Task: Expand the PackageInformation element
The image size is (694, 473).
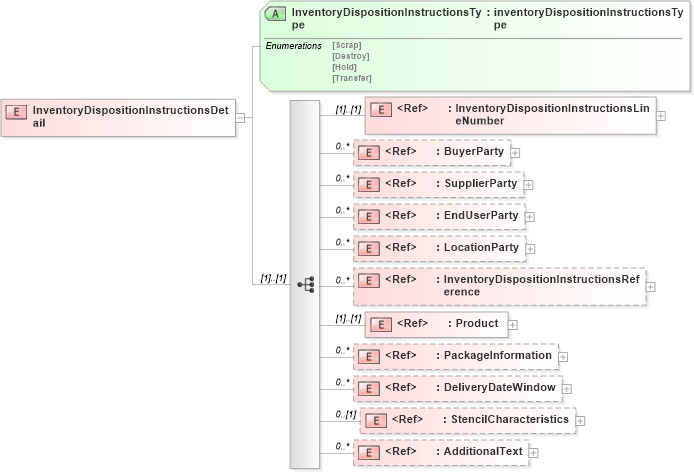Action: pyautogui.click(x=563, y=356)
